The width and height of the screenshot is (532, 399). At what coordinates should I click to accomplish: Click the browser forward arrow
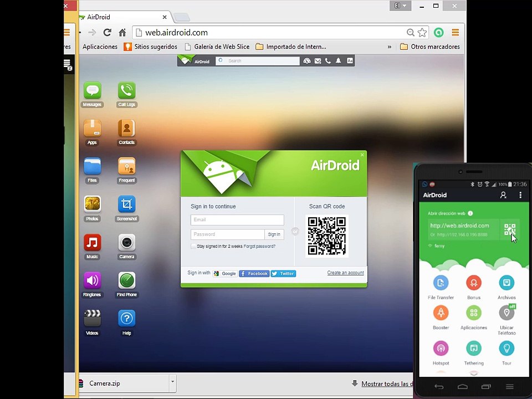click(92, 33)
